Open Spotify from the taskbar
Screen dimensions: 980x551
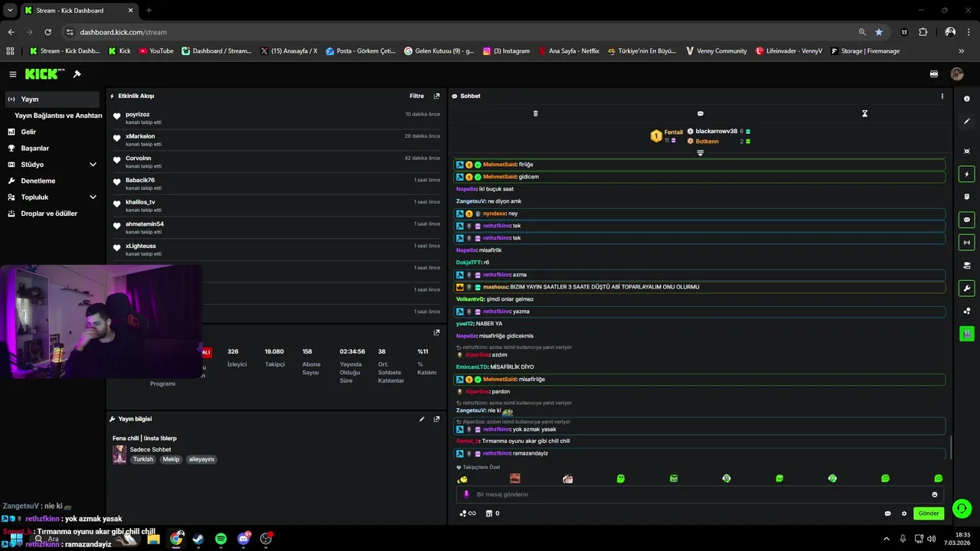(x=221, y=539)
